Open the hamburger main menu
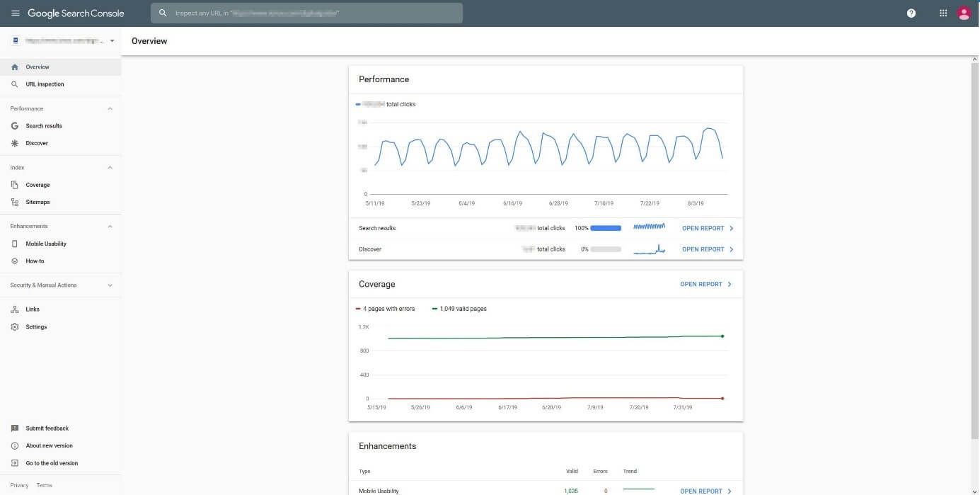 click(x=16, y=13)
